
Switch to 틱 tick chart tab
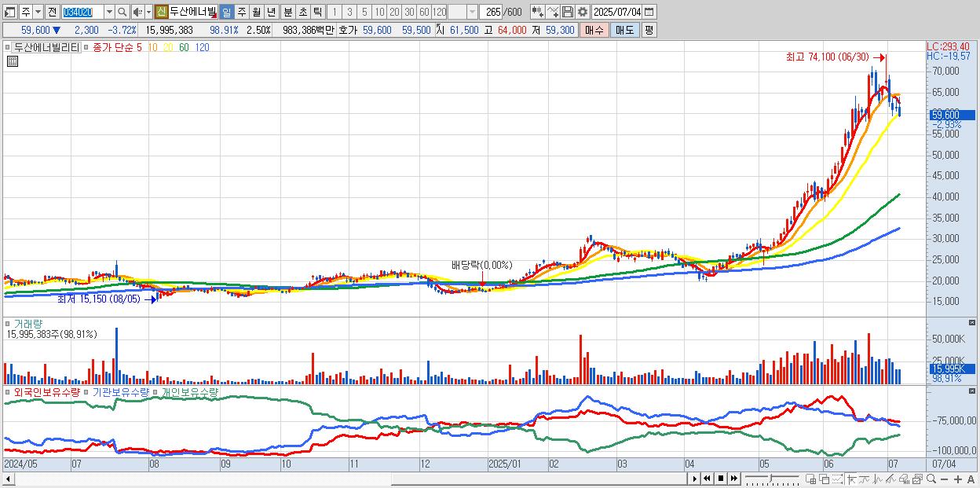click(317, 12)
